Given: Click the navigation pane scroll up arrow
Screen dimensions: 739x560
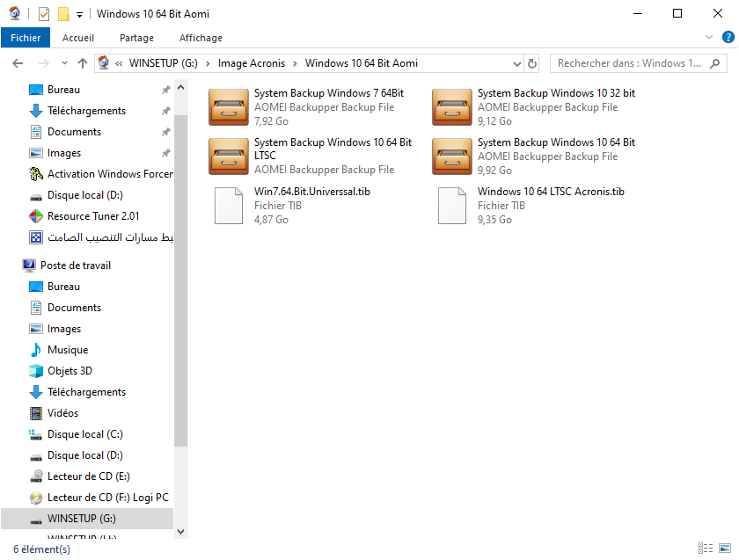Looking at the screenshot, I should tap(181, 88).
